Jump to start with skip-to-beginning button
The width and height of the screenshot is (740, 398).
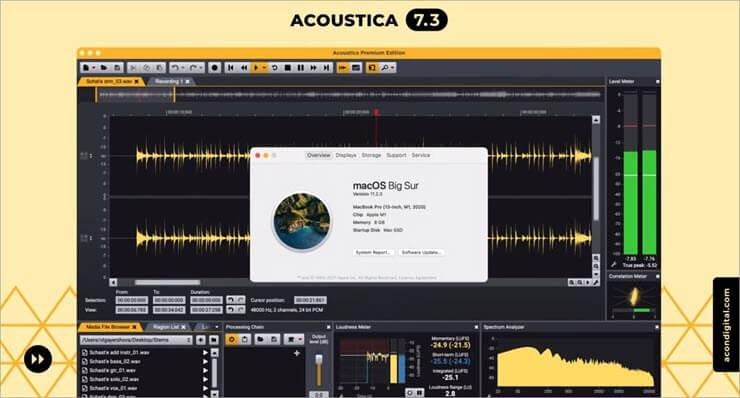pyautogui.click(x=231, y=68)
